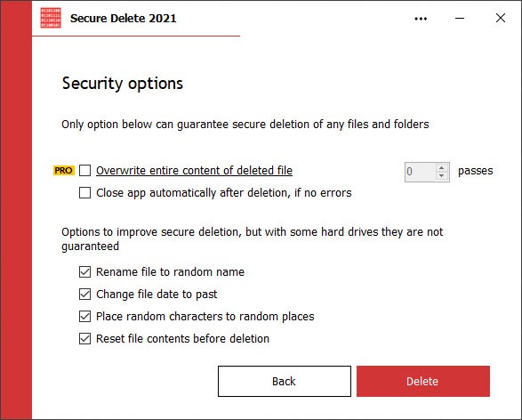Open the three-dots more options menu
Viewport: 522px width, 420px height.
[421, 19]
